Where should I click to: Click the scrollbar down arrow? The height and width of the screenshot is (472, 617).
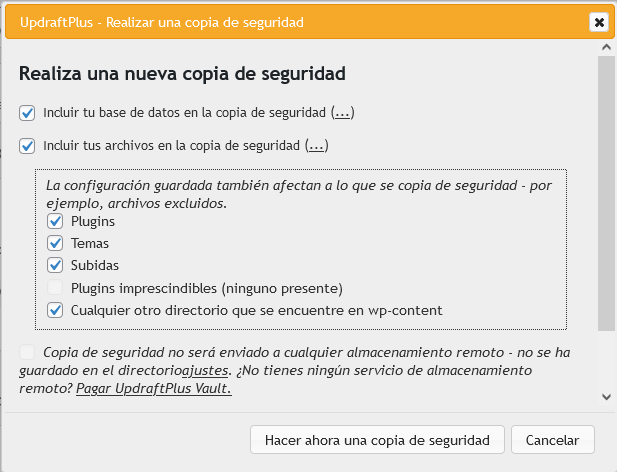[x=606, y=397]
